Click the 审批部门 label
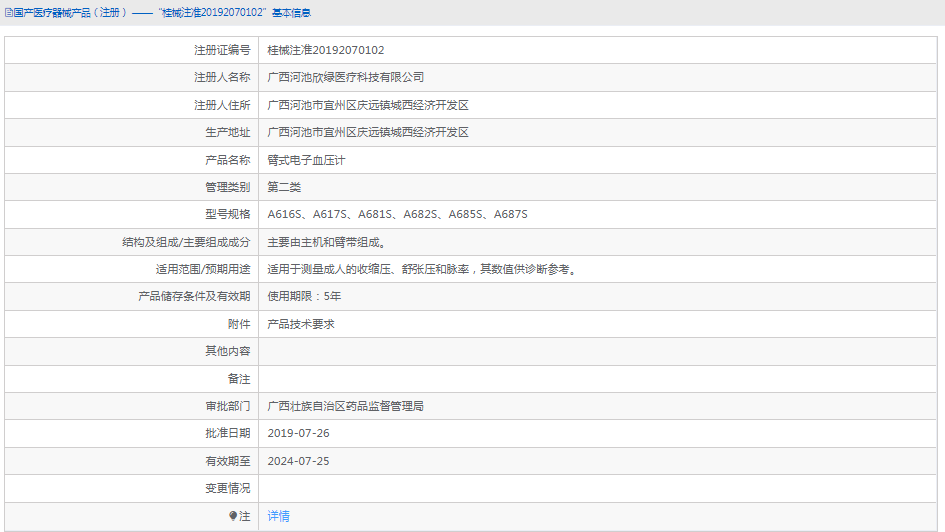This screenshot has width=945, height=532. [228, 407]
